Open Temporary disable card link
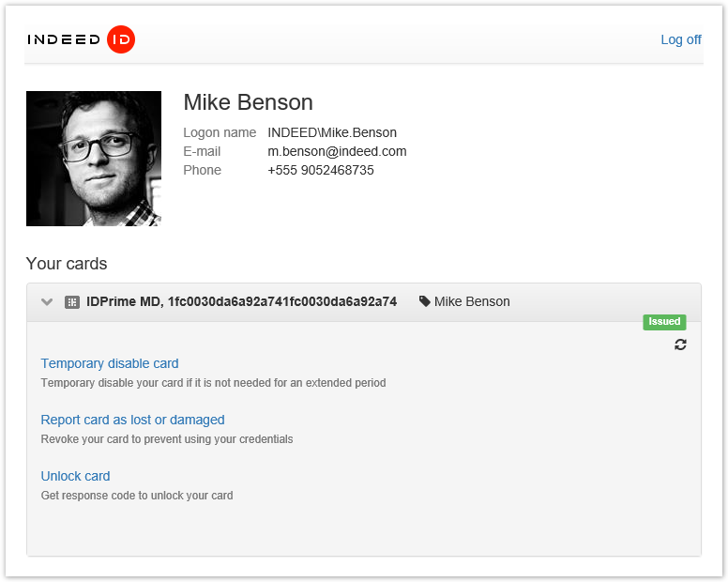The height and width of the screenshot is (582, 728). [110, 363]
